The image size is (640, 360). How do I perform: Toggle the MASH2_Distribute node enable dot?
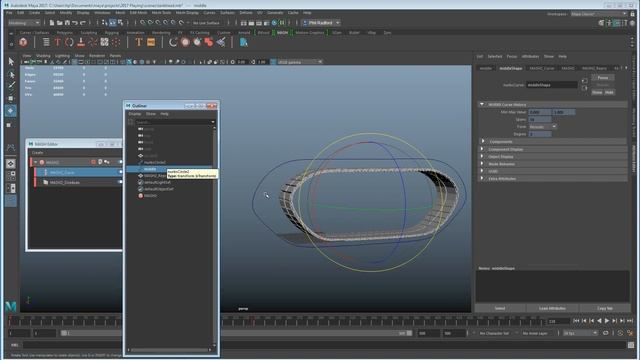pos(120,182)
